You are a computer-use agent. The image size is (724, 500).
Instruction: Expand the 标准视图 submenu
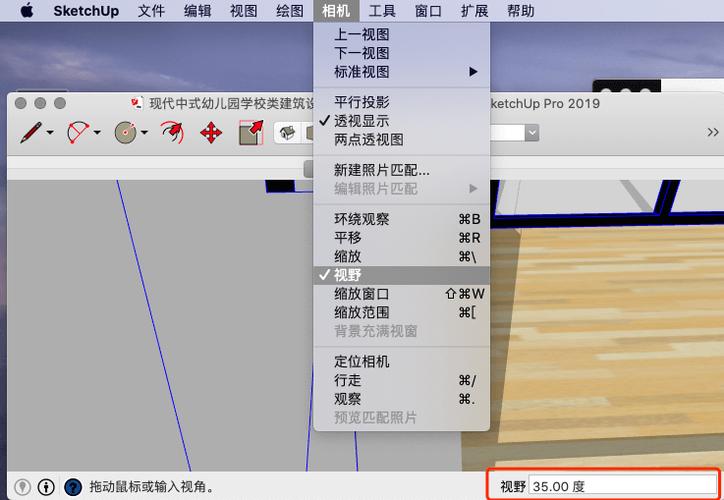pyautogui.click(x=401, y=72)
